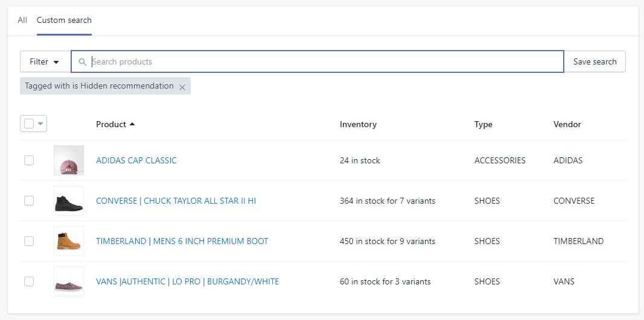Click SHOES type in the Vans row
The height and width of the screenshot is (320, 644).
[x=487, y=281]
